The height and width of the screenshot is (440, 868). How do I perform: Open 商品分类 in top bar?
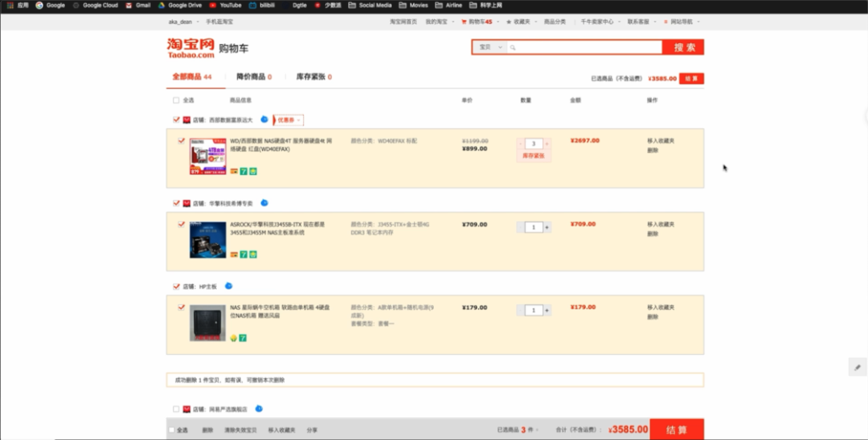click(x=555, y=22)
